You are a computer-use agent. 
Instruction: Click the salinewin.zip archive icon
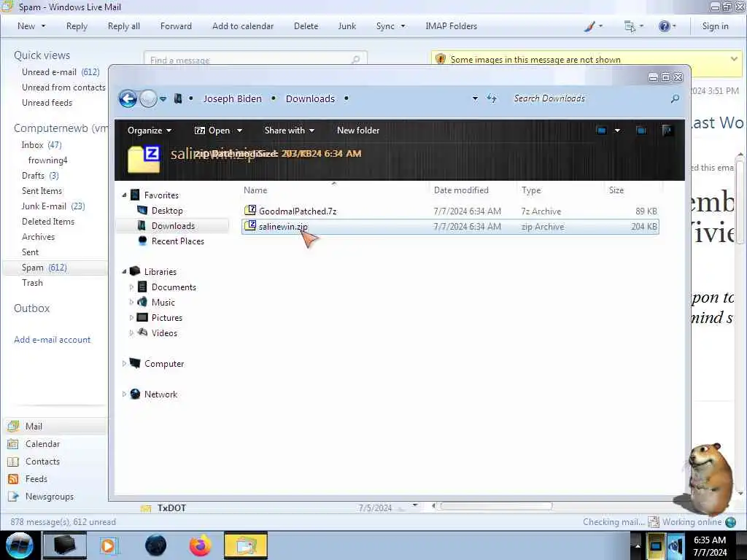250,226
